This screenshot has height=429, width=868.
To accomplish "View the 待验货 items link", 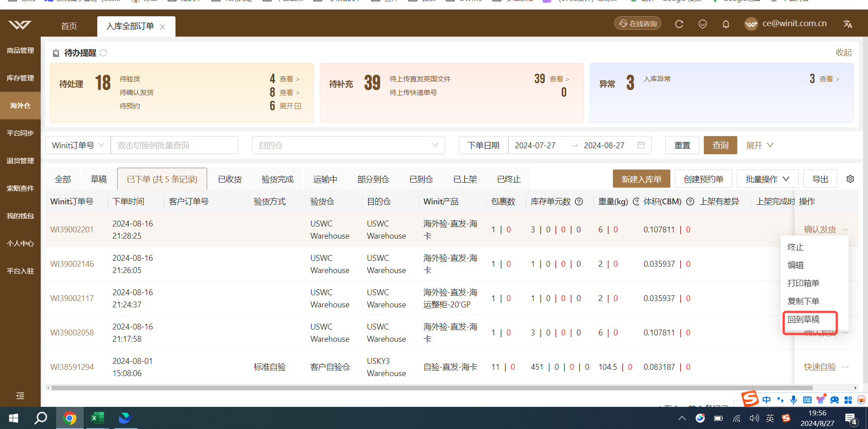I will click(289, 79).
